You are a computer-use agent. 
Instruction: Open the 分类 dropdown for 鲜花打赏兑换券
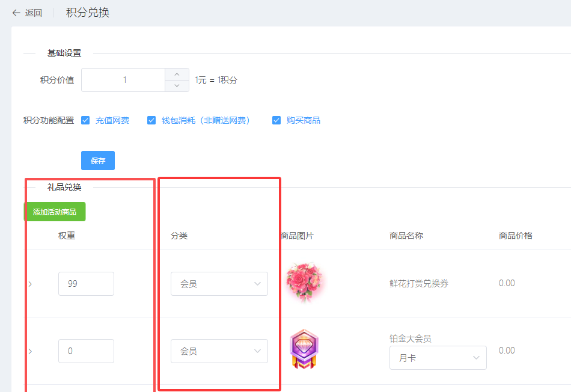219,283
